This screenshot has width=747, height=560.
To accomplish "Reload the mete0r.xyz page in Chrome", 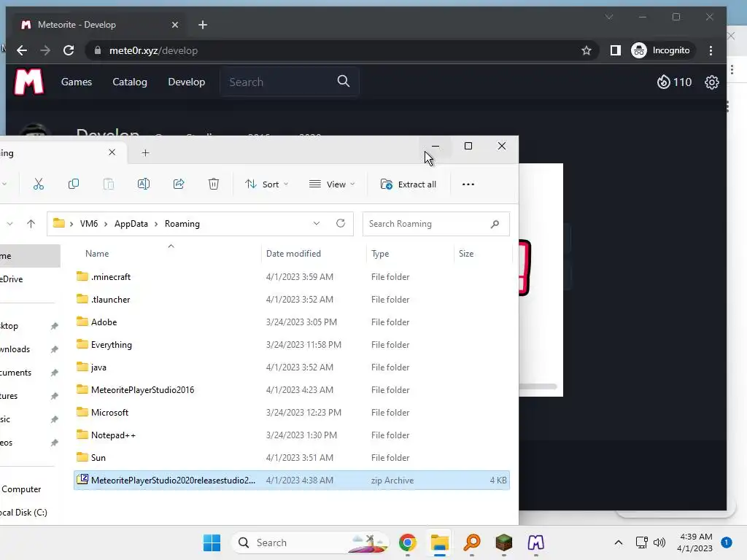I will 69,50.
